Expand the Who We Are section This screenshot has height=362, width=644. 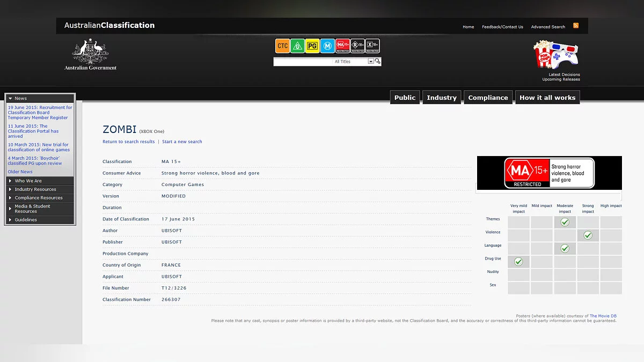(x=28, y=181)
